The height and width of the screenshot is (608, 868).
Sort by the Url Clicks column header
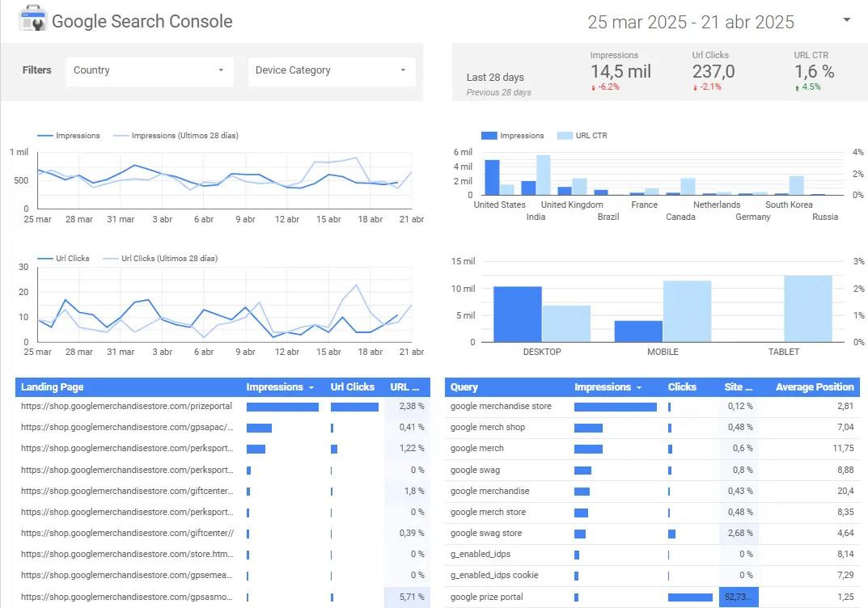352,387
